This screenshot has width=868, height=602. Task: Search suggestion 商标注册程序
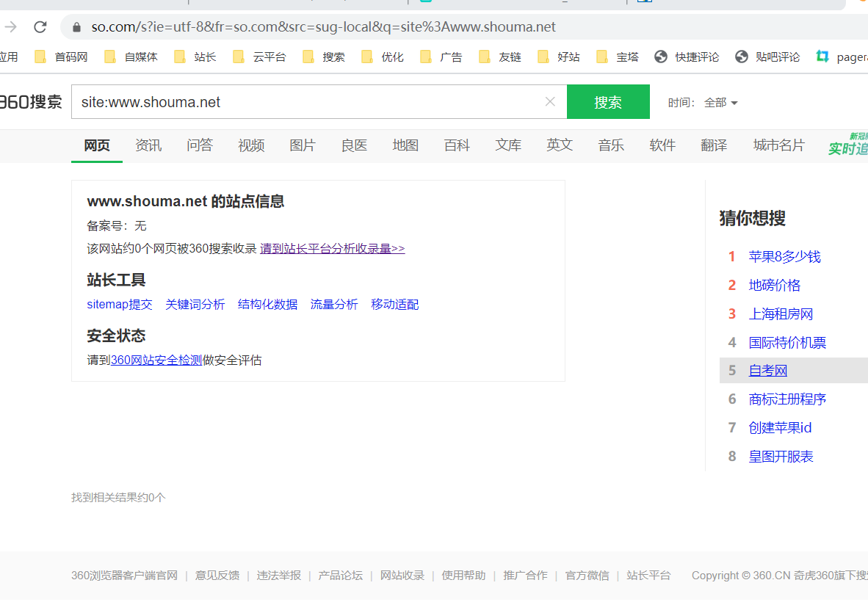[x=787, y=399]
